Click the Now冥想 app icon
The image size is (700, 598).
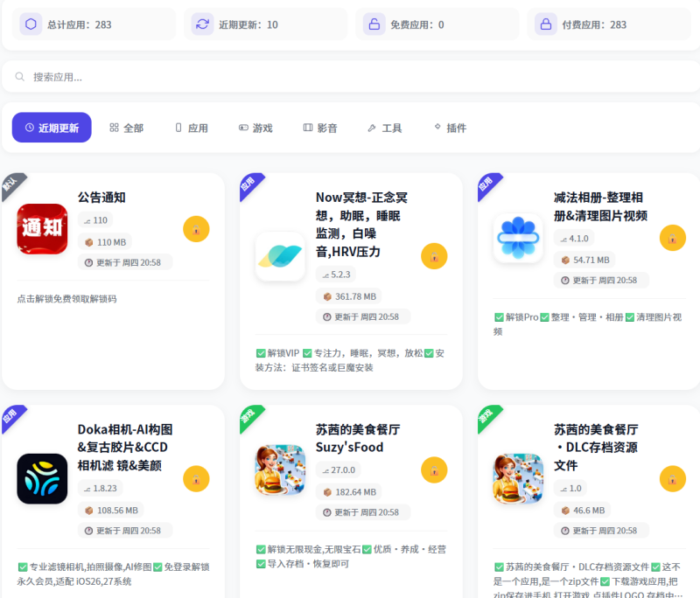coord(280,256)
